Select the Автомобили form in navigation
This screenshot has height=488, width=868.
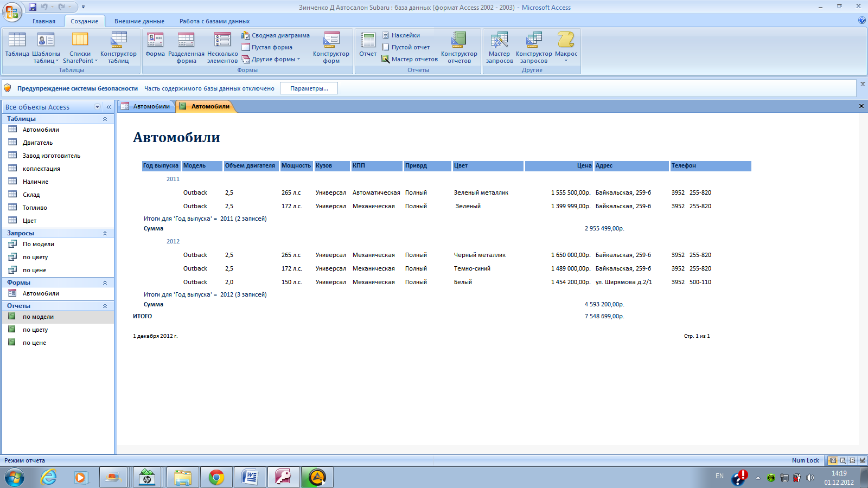point(58,293)
